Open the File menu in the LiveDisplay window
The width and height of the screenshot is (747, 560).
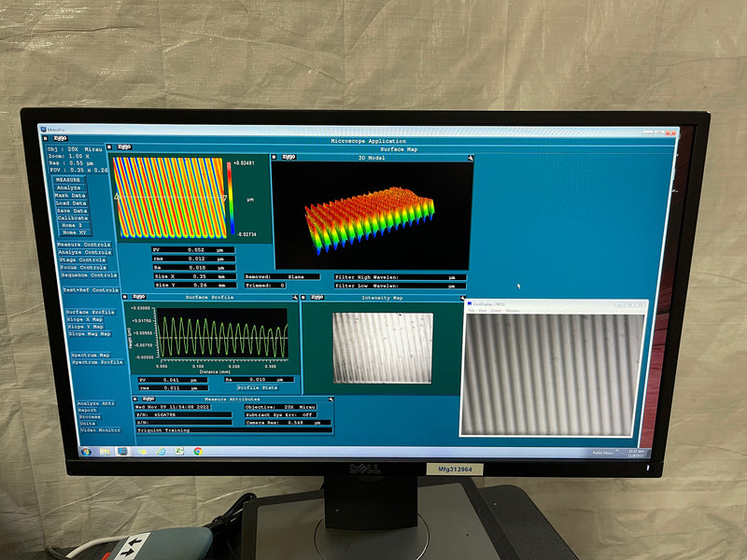pos(472,310)
